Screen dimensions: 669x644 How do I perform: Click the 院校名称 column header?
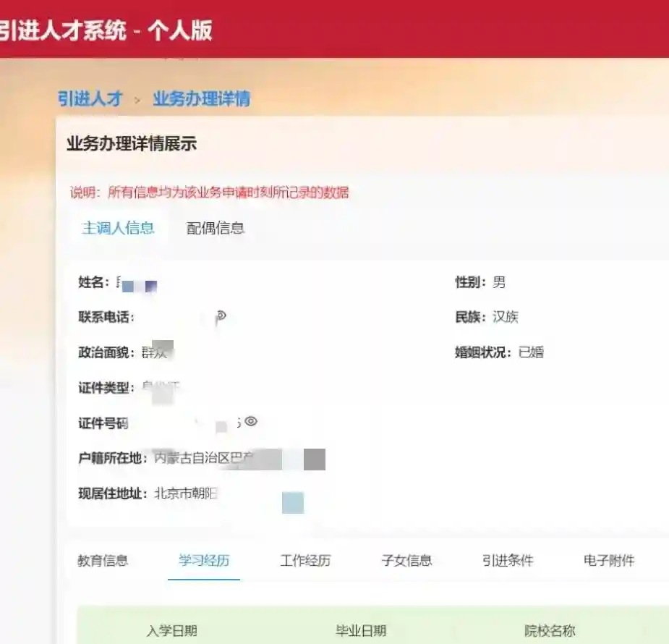pyautogui.click(x=550, y=630)
